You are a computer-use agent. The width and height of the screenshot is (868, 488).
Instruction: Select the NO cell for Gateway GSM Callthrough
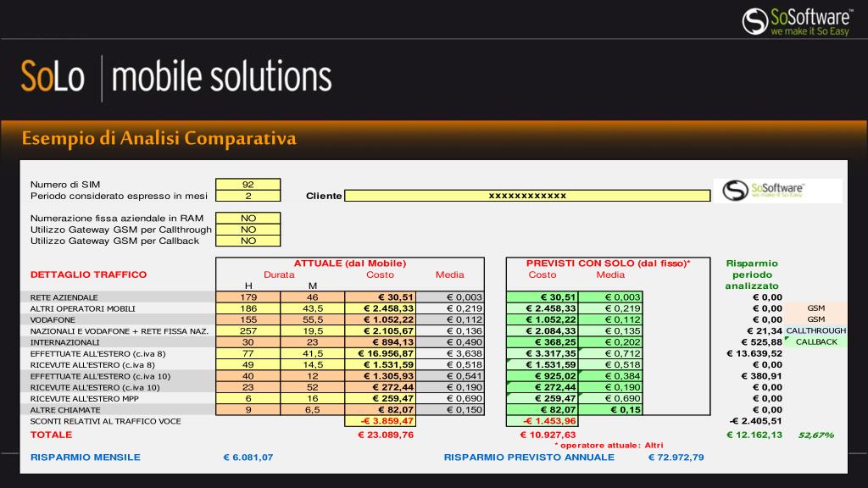[x=248, y=230]
